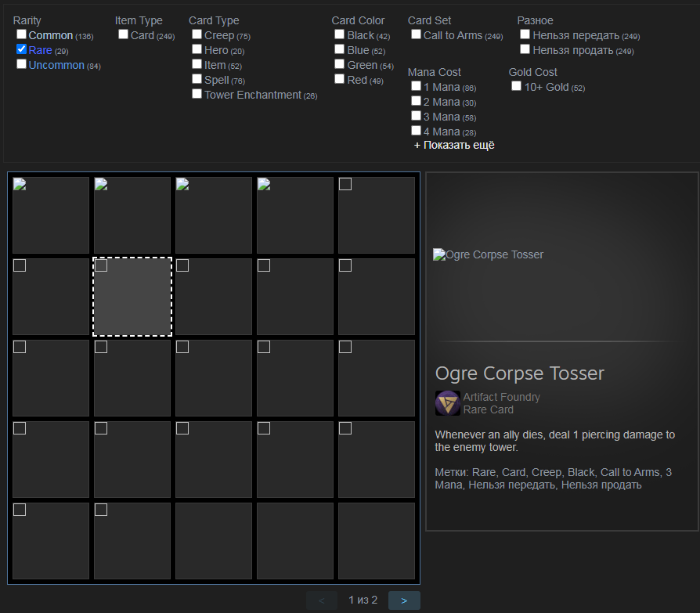This screenshot has width=700, height=613.
Task: Check the Call to Arms set filter
Action: click(x=416, y=34)
